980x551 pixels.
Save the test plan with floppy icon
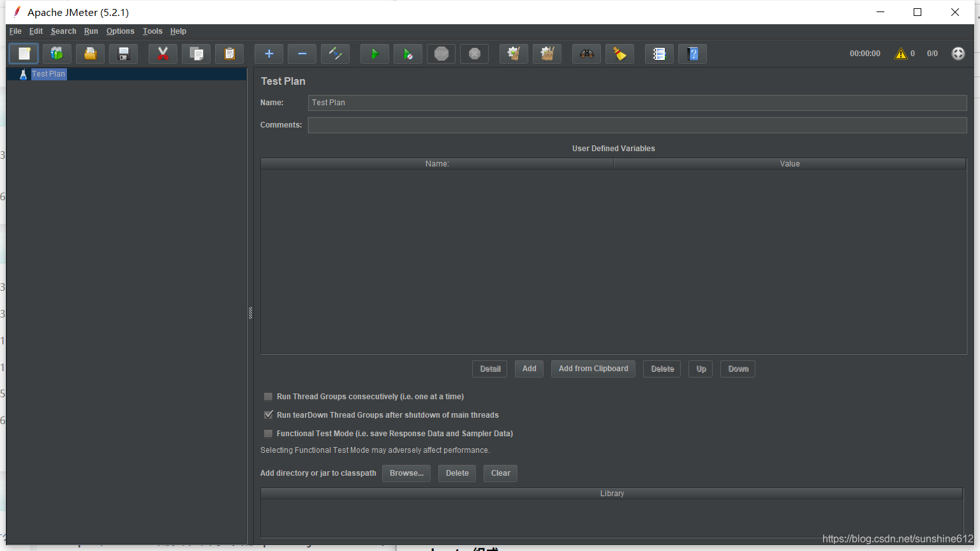click(124, 54)
